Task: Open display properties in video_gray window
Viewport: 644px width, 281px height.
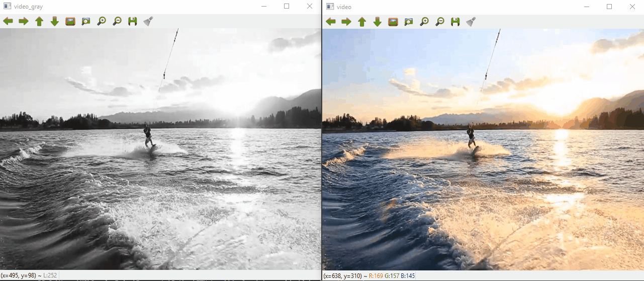Action: (x=148, y=21)
